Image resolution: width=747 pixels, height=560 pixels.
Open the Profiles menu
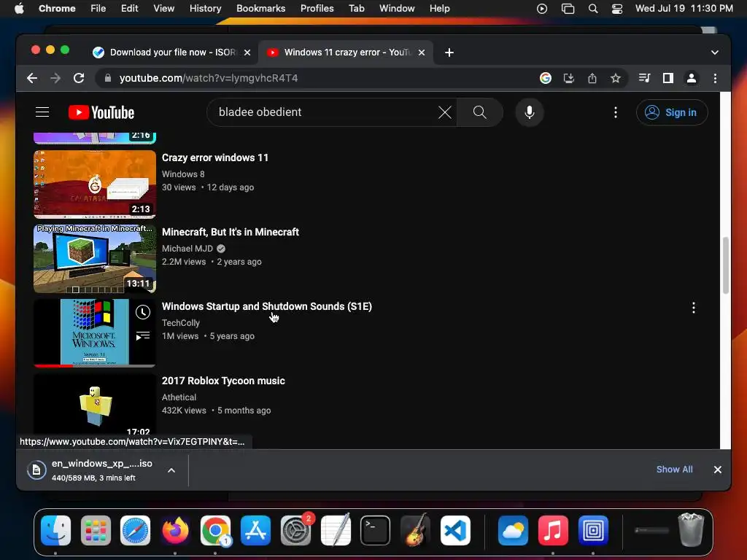tap(317, 9)
